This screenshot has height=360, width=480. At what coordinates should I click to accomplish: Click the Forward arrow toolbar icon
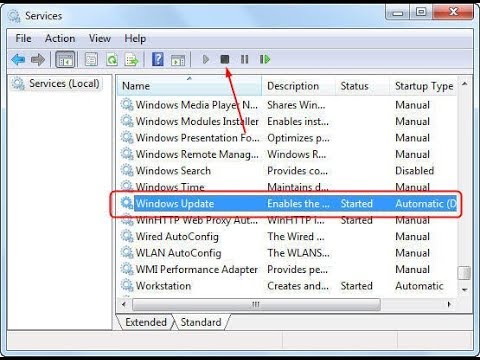click(38, 60)
